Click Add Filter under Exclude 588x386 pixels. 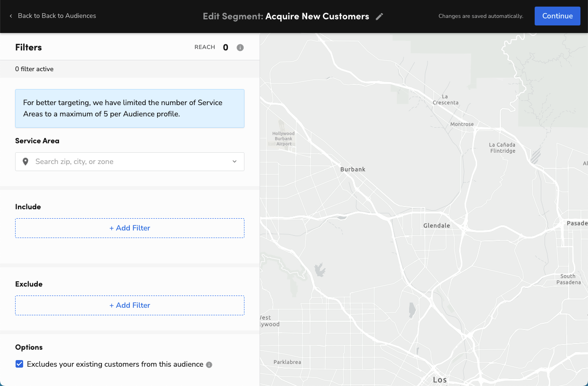pos(129,305)
